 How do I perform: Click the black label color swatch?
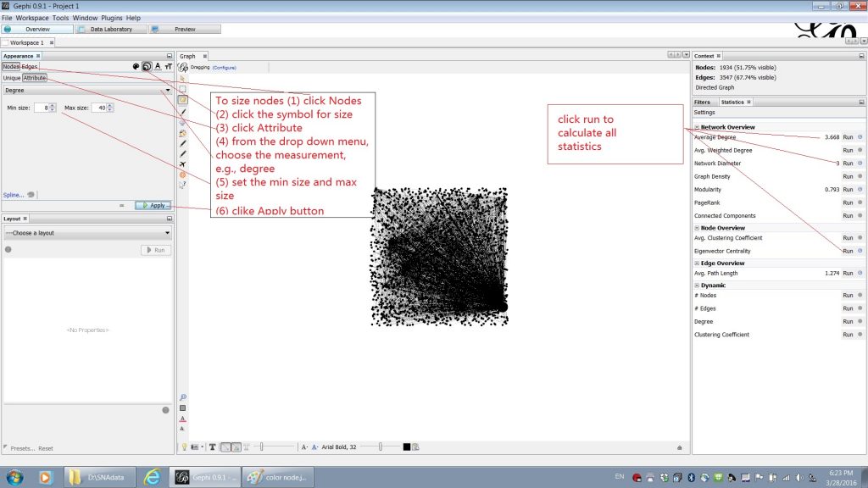coord(407,447)
